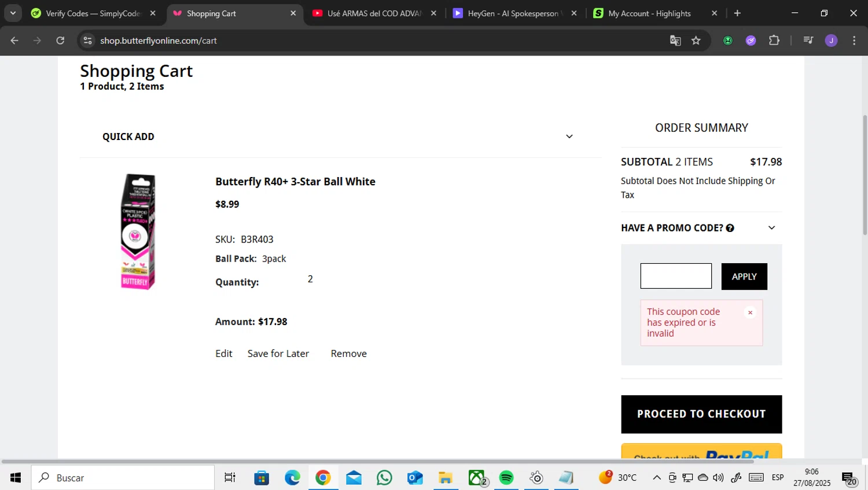The image size is (868, 490).
Task: Open Butterfly R40+ ball product image
Action: click(x=138, y=231)
